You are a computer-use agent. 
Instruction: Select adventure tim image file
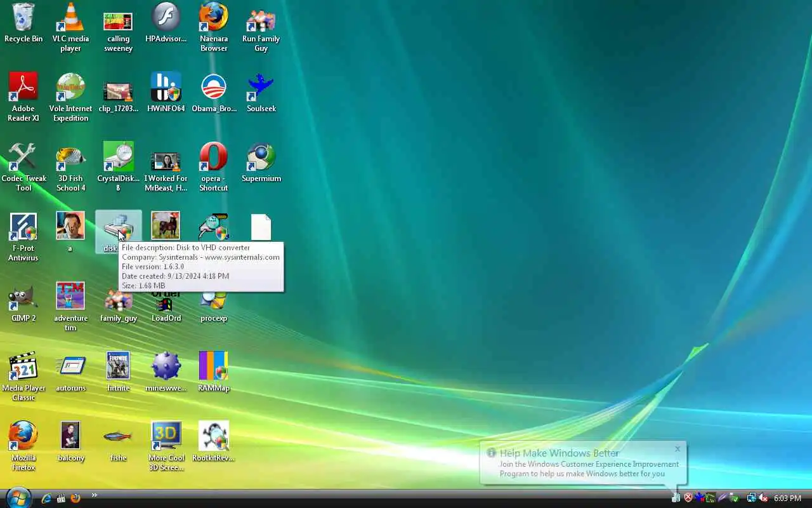(70, 307)
